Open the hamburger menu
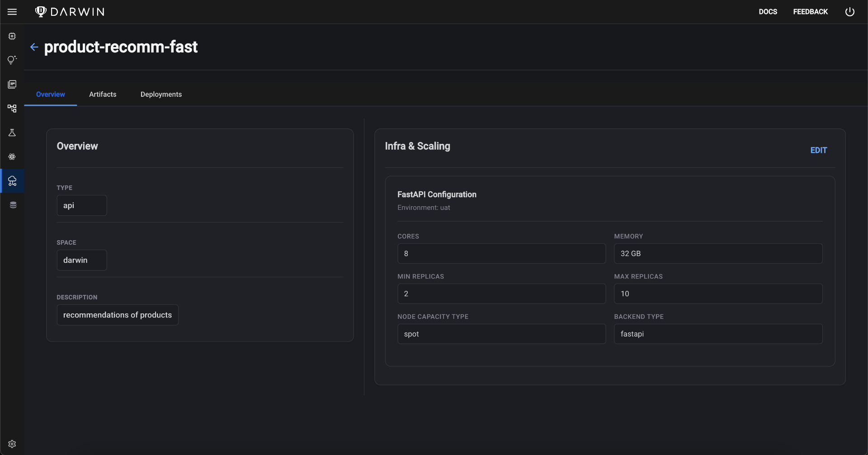 coord(12,12)
